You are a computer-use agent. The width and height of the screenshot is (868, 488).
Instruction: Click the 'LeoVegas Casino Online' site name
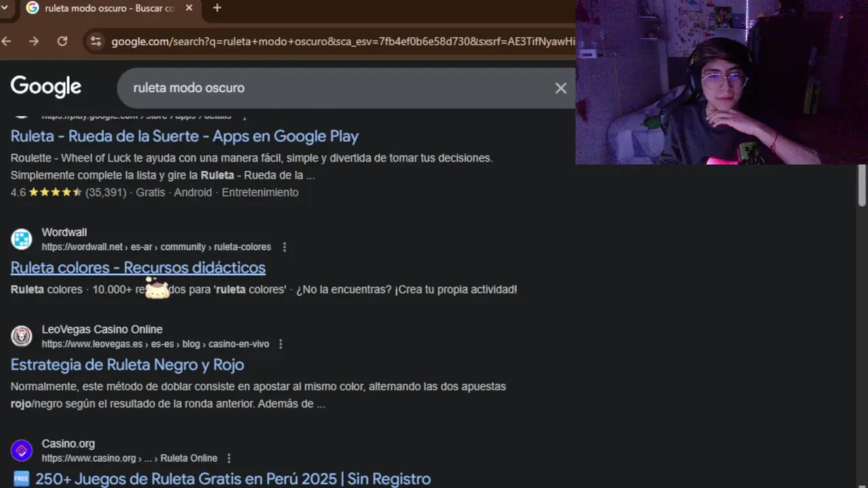tap(102, 329)
